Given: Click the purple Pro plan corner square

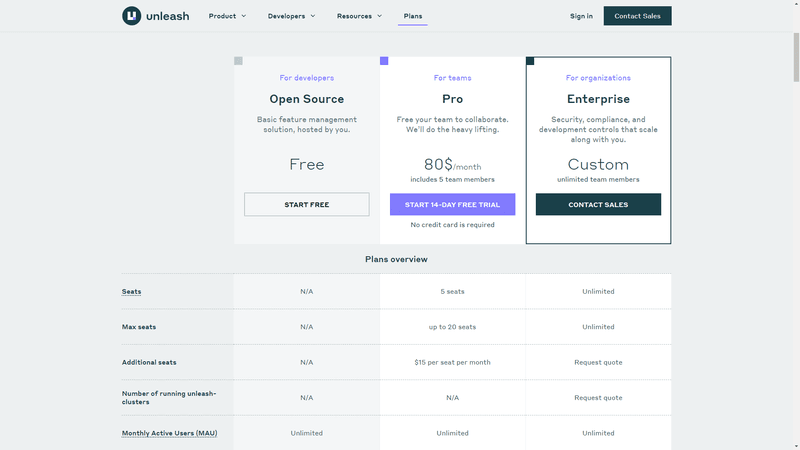Looking at the screenshot, I should [384, 61].
